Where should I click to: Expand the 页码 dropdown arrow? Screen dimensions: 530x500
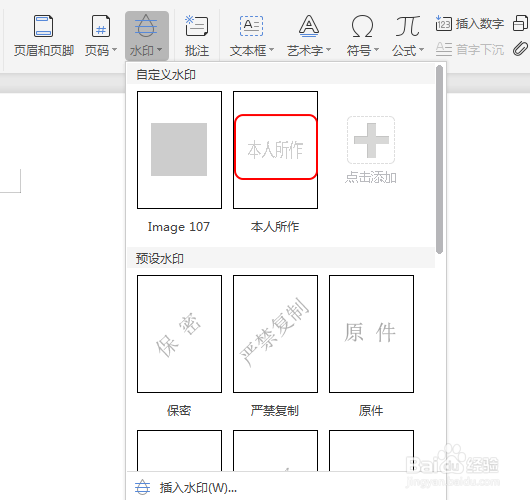click(115, 50)
